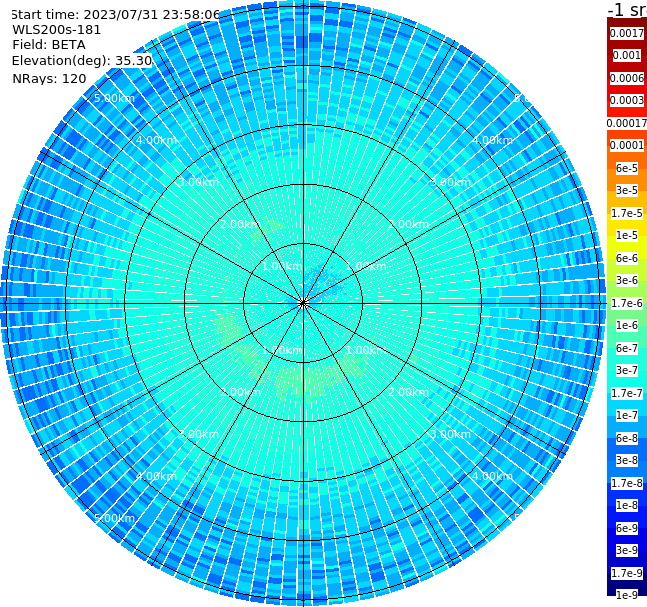Click the 6e-5 colorbar value

coord(627,168)
